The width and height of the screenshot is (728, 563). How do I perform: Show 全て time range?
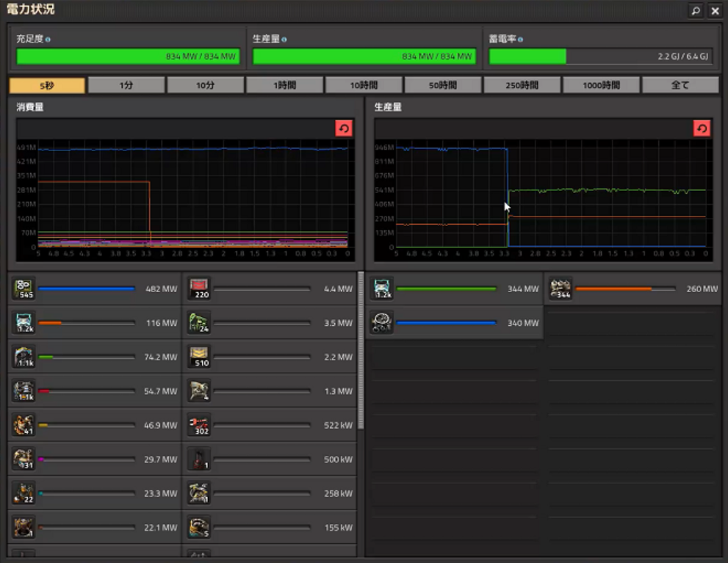680,85
